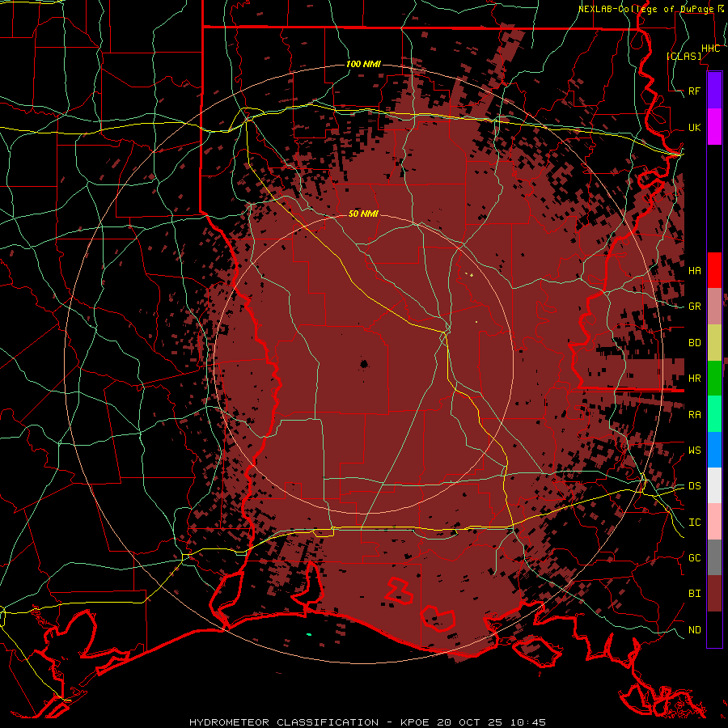Click the blue WS legend swatch
728x728 pixels.
tap(714, 450)
